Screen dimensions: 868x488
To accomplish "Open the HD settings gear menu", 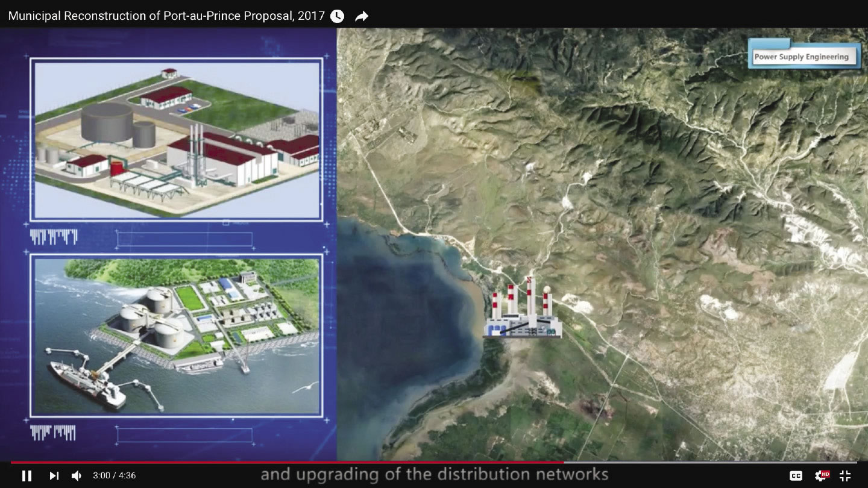I will pos(821,476).
